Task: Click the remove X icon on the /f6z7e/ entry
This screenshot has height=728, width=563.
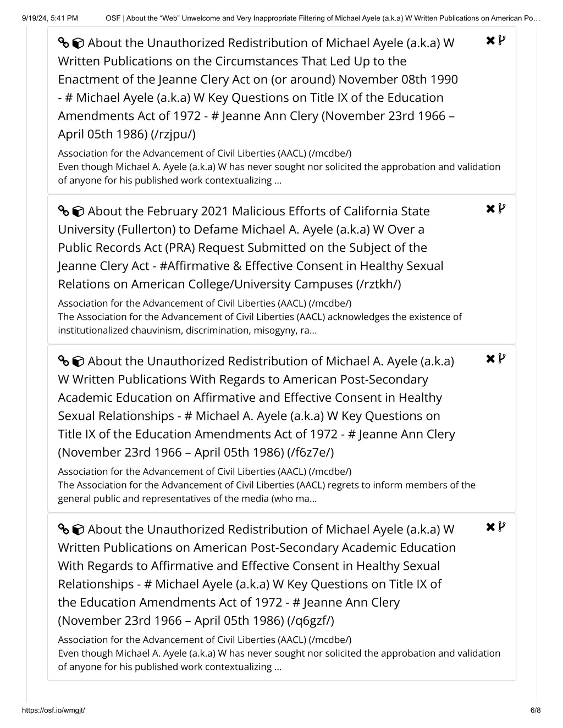Action: click(490, 358)
